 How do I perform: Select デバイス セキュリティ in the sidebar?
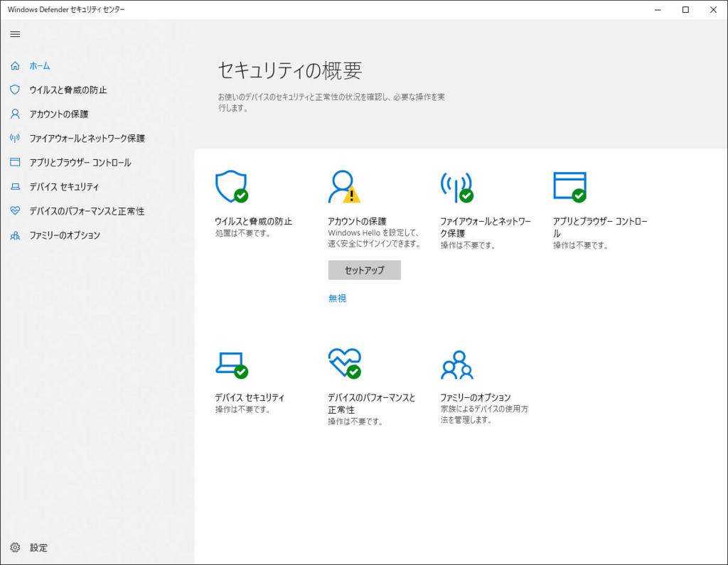[x=64, y=187]
